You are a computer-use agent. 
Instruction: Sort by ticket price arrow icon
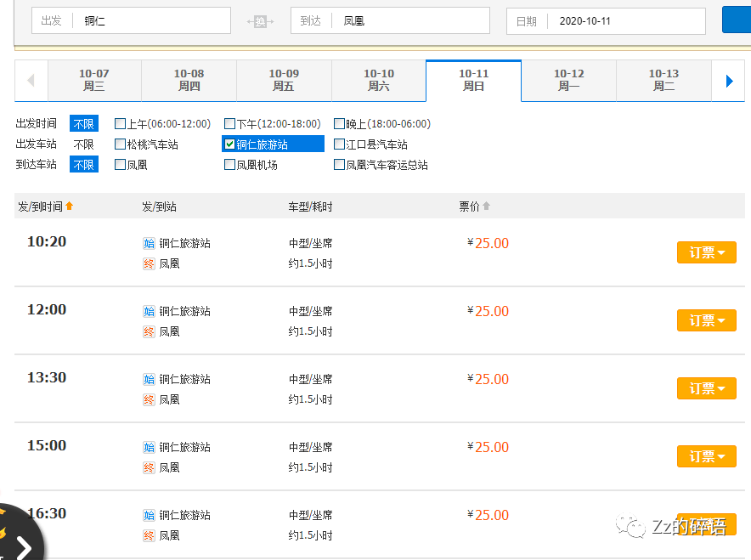[487, 206]
